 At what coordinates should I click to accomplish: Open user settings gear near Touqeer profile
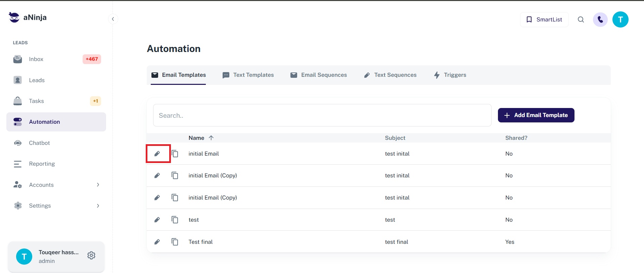(91, 256)
